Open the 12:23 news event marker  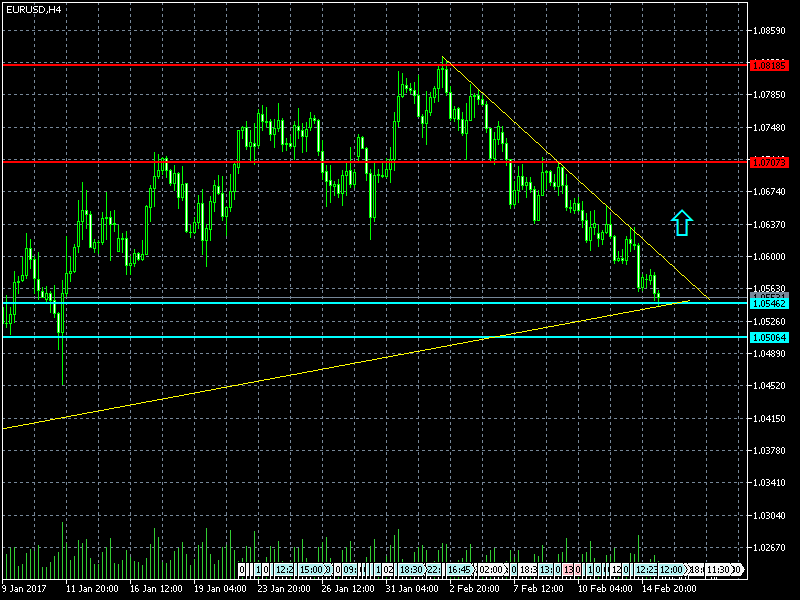tap(645, 569)
